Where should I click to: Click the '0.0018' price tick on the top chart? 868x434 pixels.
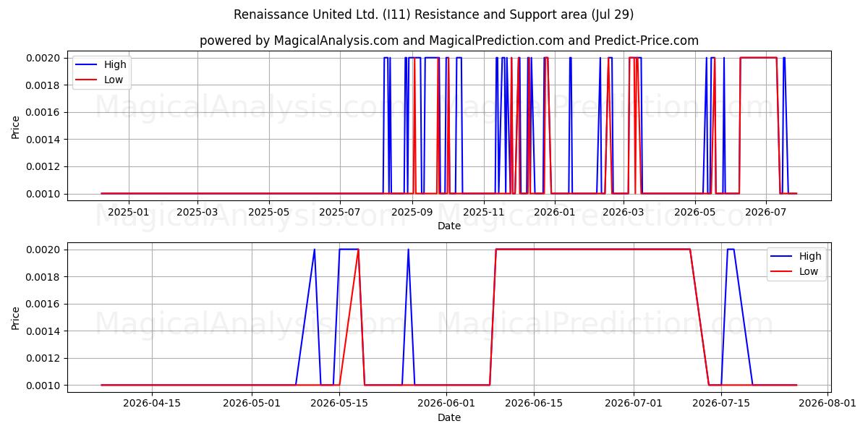(x=45, y=85)
